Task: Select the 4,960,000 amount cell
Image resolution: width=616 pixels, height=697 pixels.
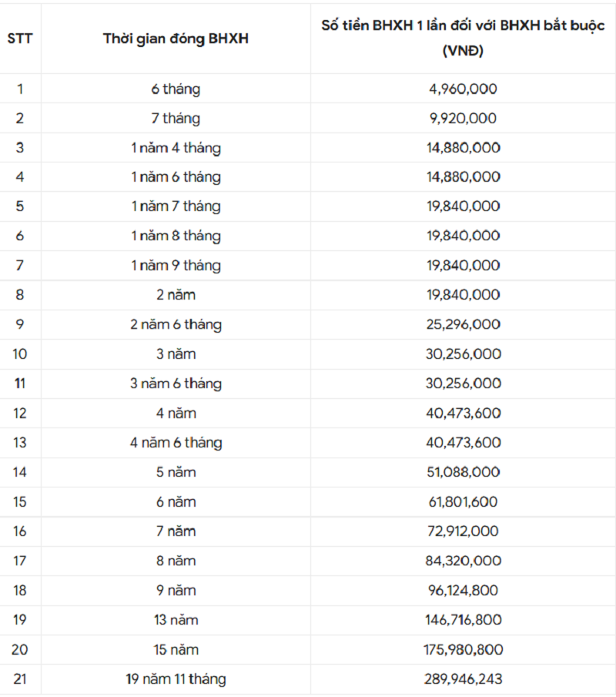Action: tap(463, 89)
